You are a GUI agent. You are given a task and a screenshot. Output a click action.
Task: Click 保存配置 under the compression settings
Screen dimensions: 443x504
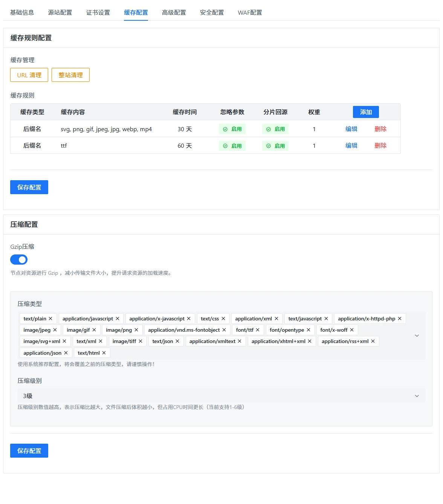pos(29,451)
